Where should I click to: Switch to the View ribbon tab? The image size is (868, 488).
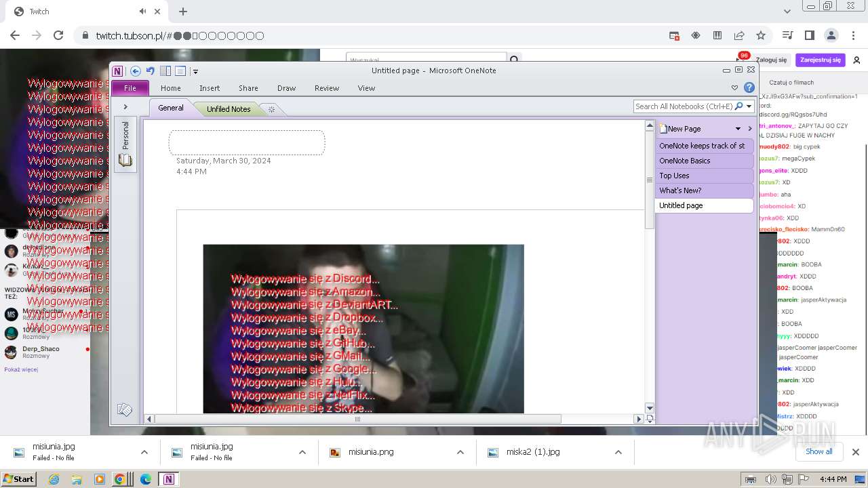(x=366, y=88)
